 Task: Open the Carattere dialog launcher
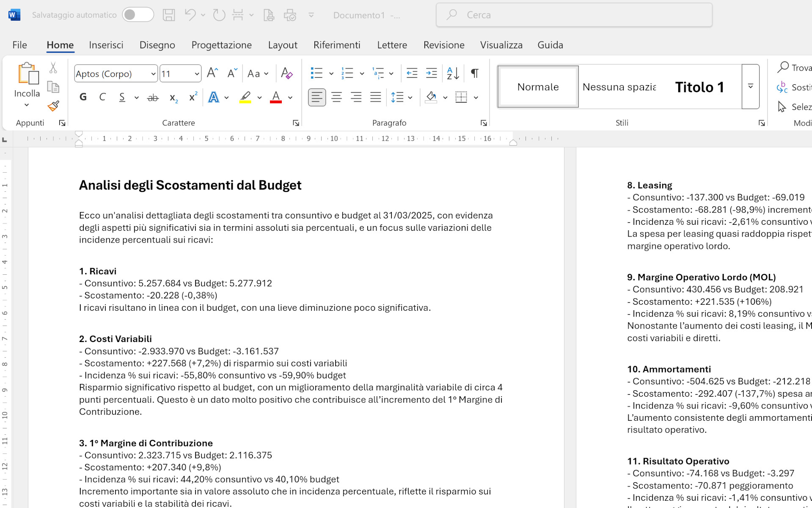[x=296, y=123]
